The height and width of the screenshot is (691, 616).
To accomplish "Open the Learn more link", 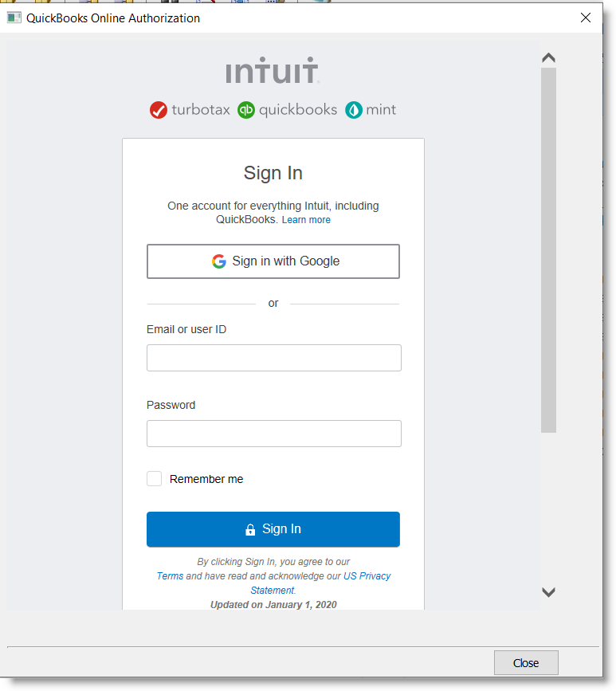I will click(x=306, y=220).
